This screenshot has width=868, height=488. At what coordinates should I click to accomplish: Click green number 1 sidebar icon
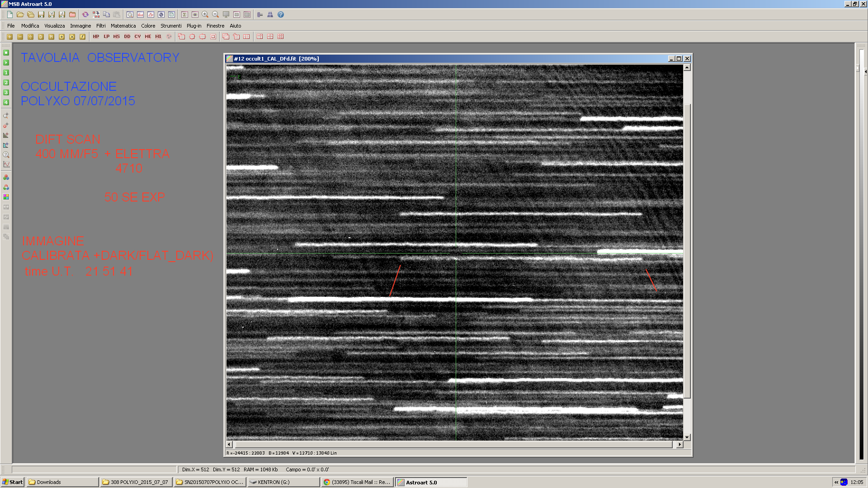coord(6,72)
